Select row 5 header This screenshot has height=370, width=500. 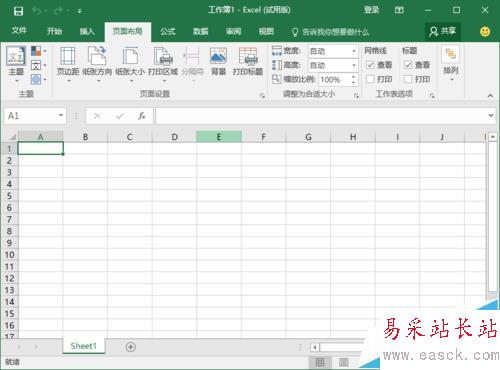tap(9, 196)
